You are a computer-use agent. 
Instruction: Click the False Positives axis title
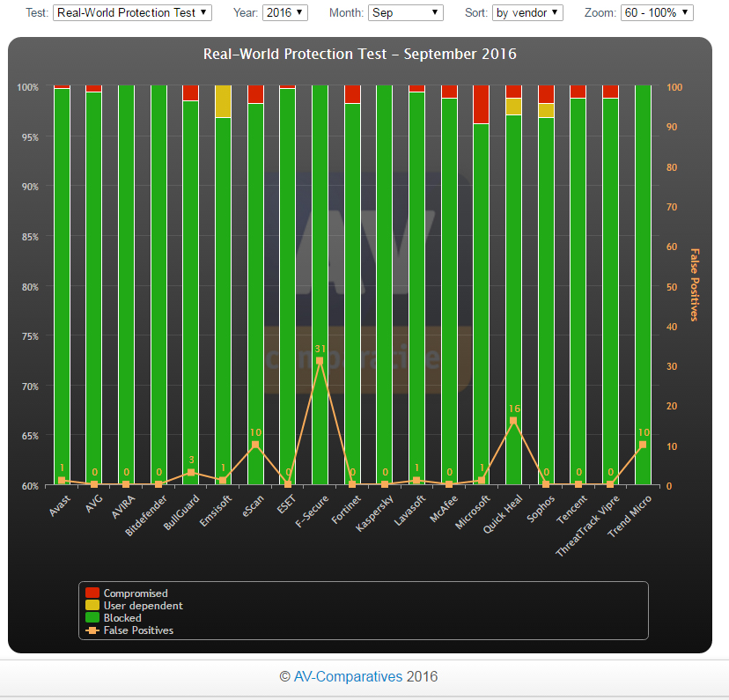coord(694,285)
